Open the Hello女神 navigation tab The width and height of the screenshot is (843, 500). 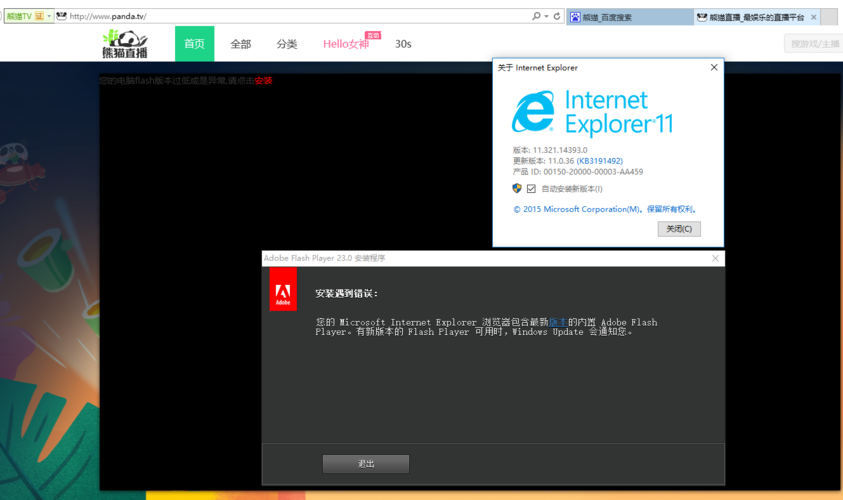[346, 44]
